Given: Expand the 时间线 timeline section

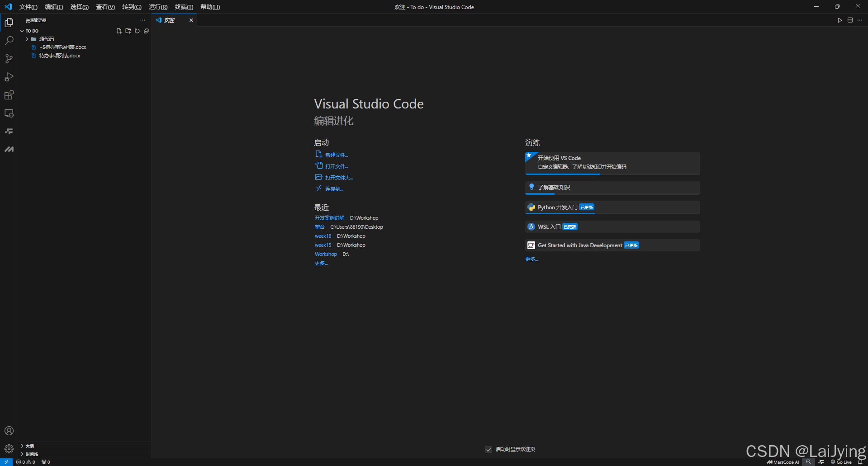Looking at the screenshot, I should [85, 454].
